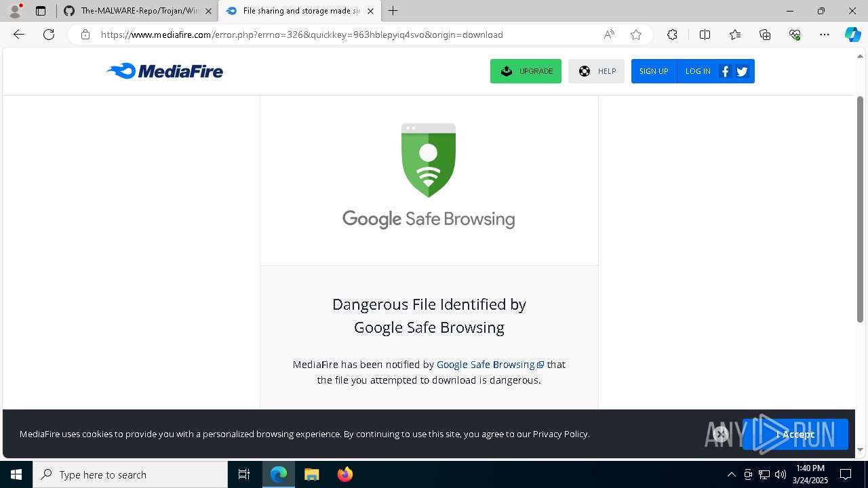Open the notification center

[x=846, y=474]
